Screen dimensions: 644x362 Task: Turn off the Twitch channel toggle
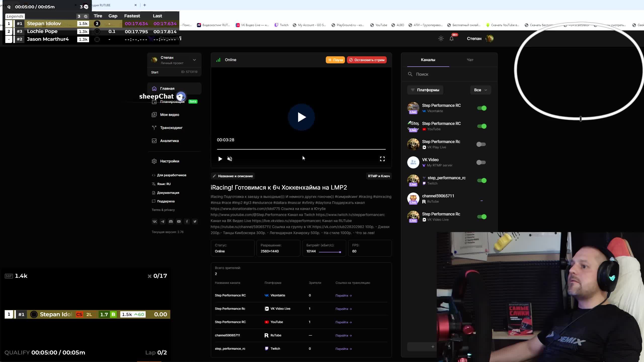coord(482,180)
